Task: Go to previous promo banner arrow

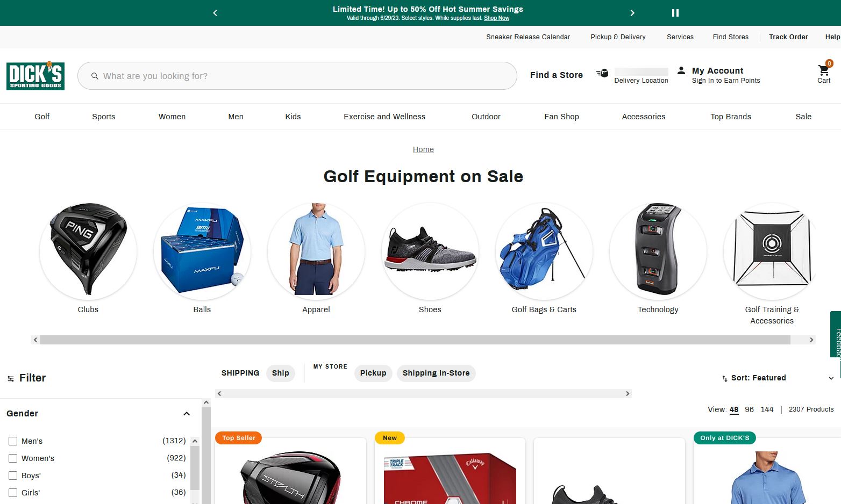Action: pos(215,13)
